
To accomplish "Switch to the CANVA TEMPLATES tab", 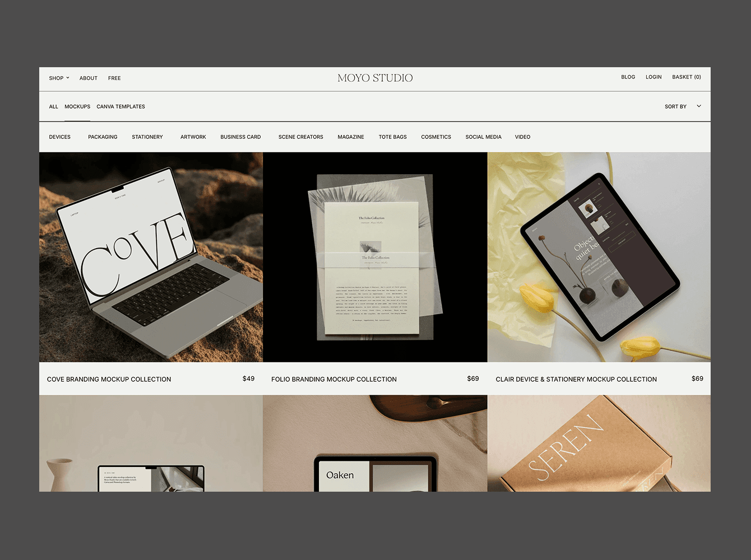I will pos(120,106).
